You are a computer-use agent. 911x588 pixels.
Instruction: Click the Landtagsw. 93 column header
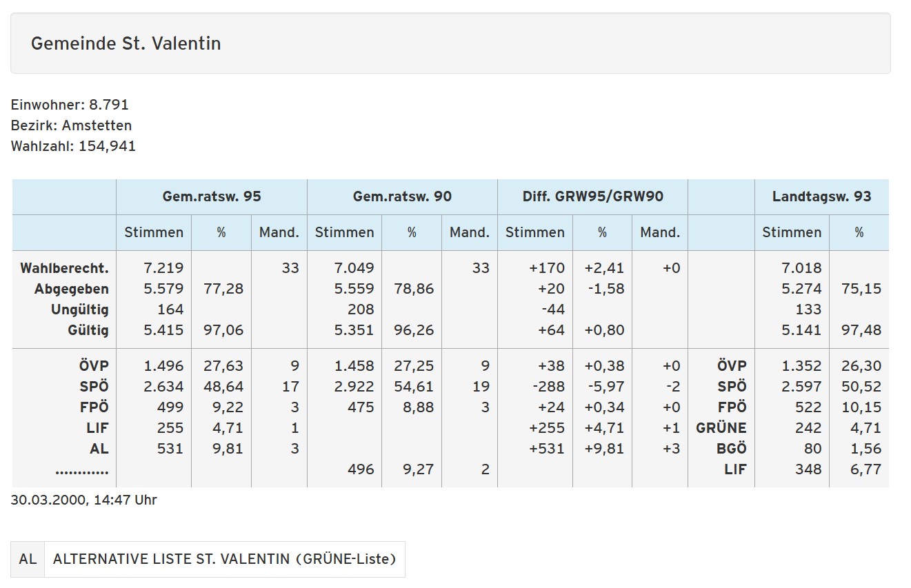tap(821, 196)
